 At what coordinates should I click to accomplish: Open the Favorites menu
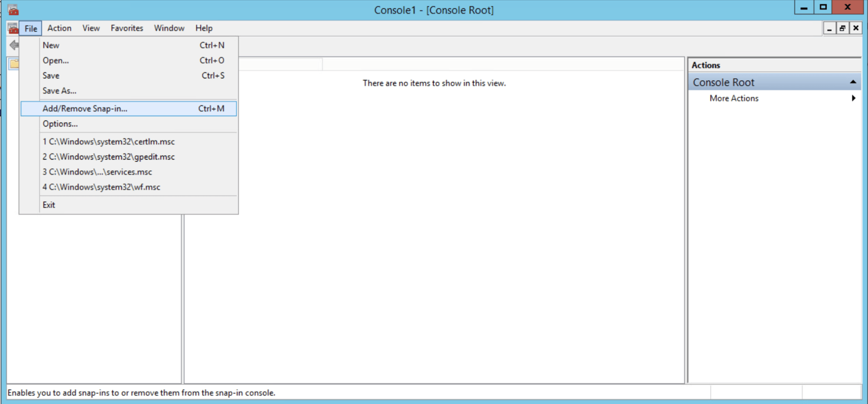tap(127, 28)
